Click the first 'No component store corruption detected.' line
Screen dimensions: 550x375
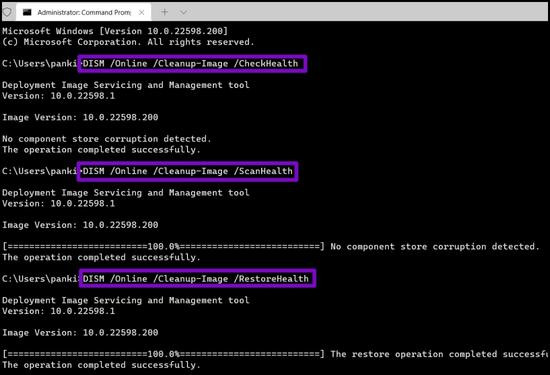tap(107, 139)
